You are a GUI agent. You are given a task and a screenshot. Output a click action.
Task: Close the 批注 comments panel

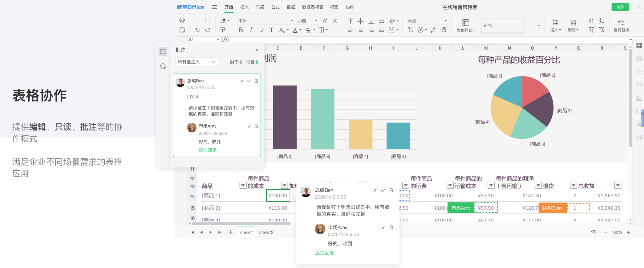pos(257,50)
